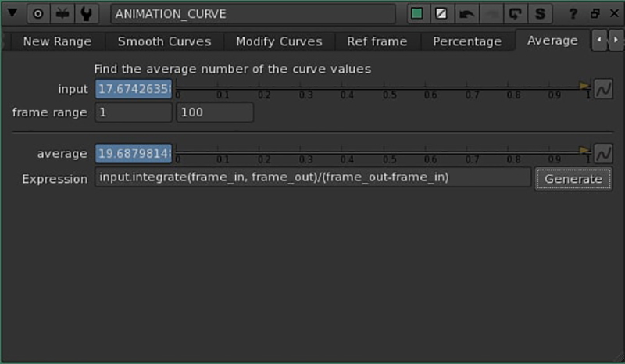This screenshot has width=625, height=364.
Task: Click the S icon button
Action: click(x=540, y=13)
